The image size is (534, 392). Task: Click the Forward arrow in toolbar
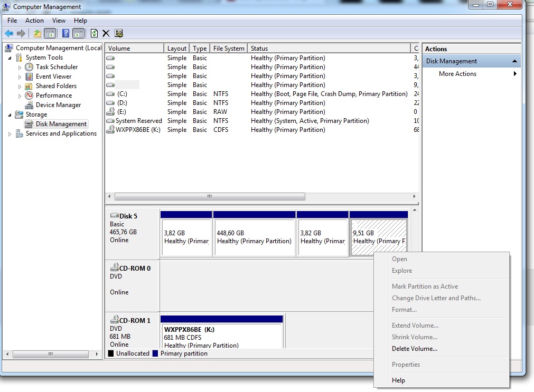pyautogui.click(x=21, y=33)
